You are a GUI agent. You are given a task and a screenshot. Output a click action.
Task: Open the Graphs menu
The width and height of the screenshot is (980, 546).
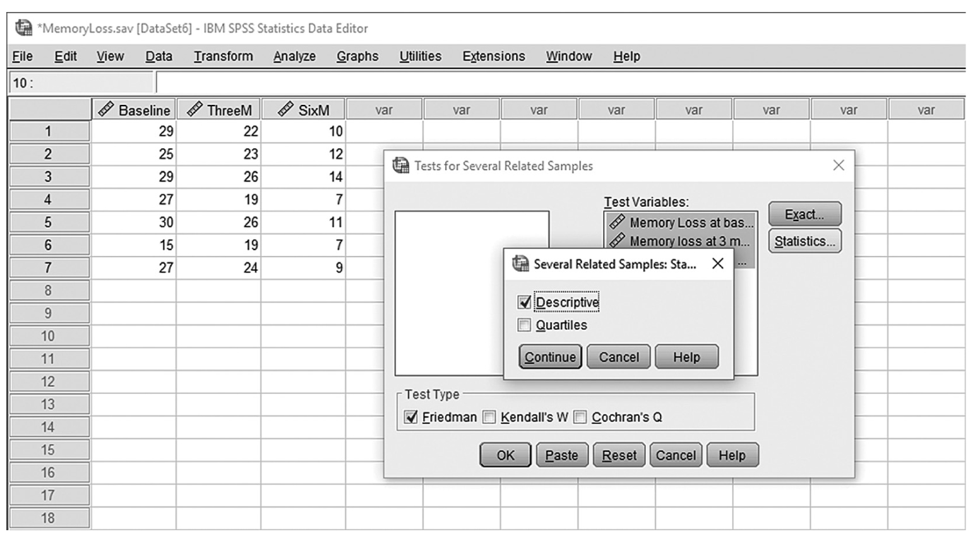[x=357, y=56]
